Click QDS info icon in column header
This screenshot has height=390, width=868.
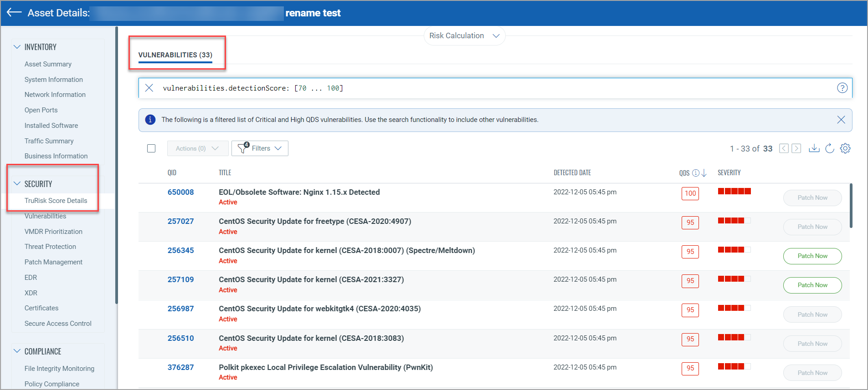[695, 173]
